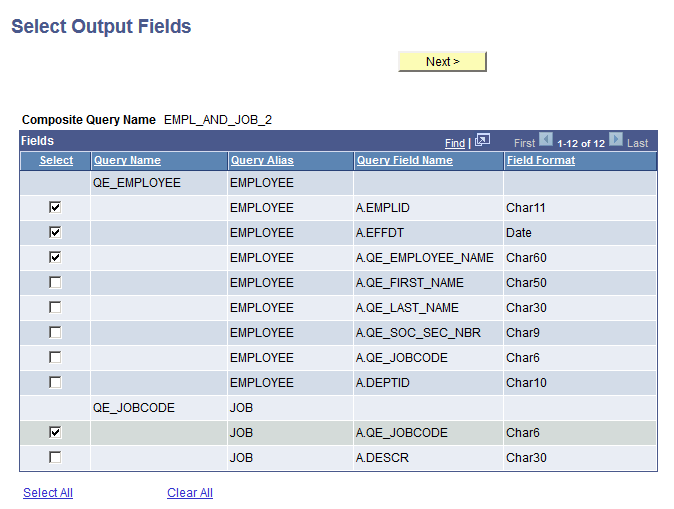Screen dimensions: 674x509
Task: Check the A.QE_SOC_SEC_NBR checkbox
Action: tap(55, 332)
